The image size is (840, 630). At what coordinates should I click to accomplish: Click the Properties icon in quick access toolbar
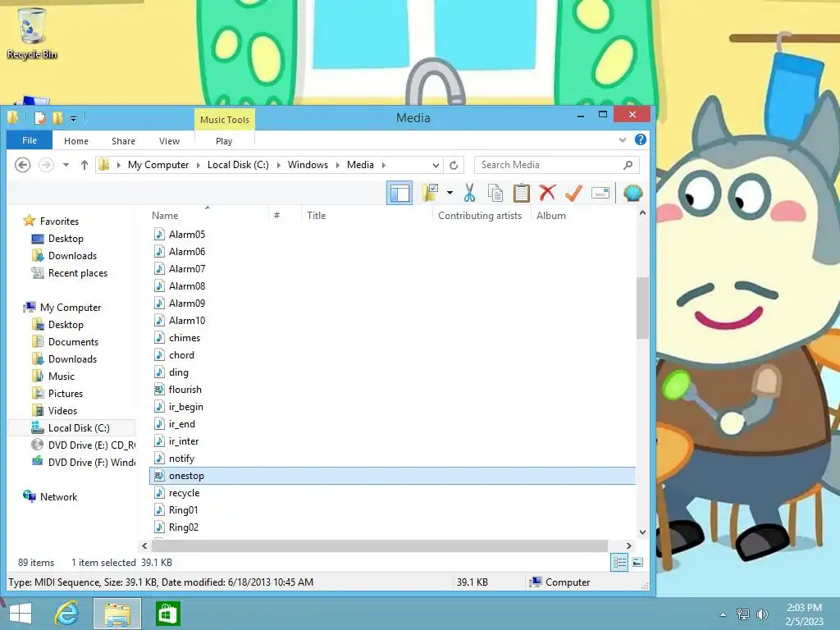point(39,118)
